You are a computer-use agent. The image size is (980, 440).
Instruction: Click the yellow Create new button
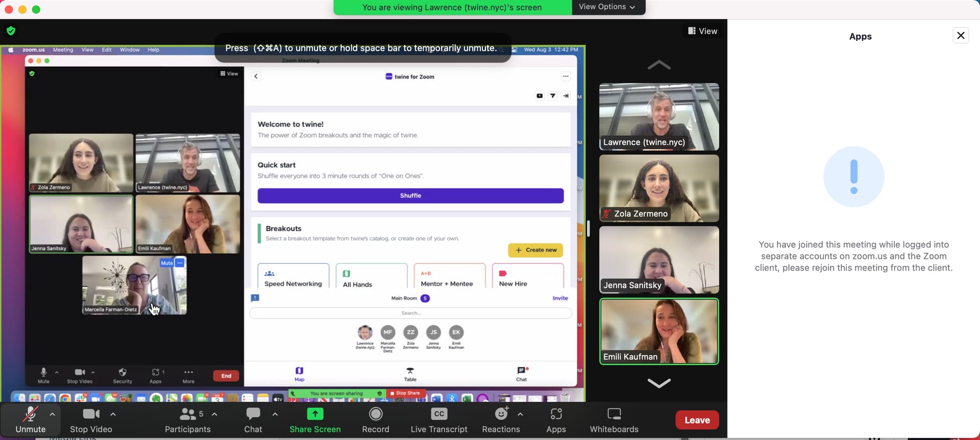click(535, 250)
